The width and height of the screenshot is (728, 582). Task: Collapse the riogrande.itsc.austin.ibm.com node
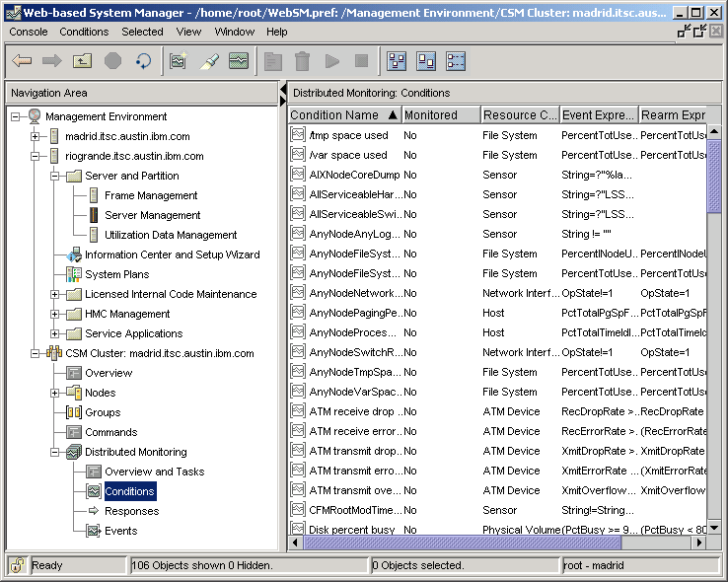(x=35, y=156)
